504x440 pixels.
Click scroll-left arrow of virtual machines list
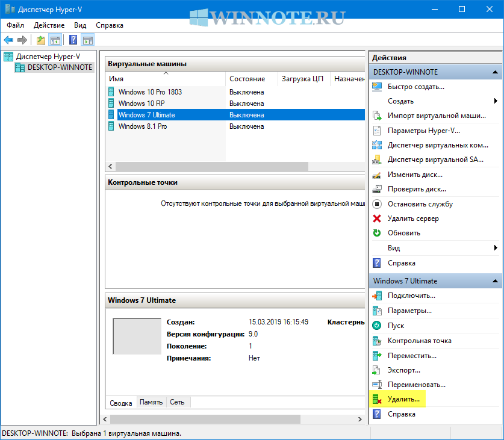110,166
